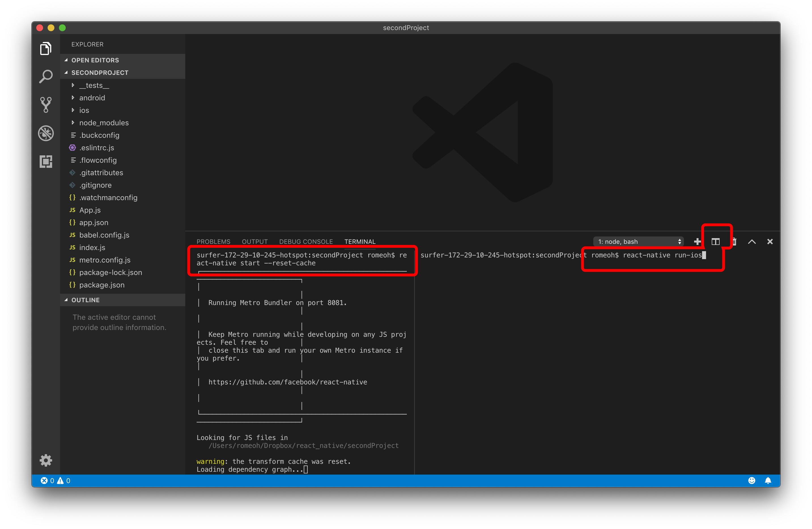
Task: Open terminal selector dropdown '1: node, bash'
Action: click(638, 242)
